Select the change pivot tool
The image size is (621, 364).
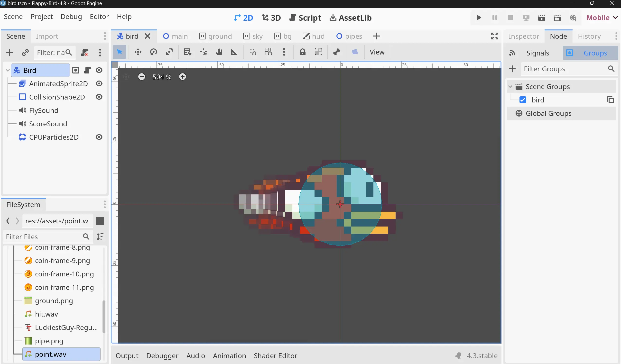203,52
